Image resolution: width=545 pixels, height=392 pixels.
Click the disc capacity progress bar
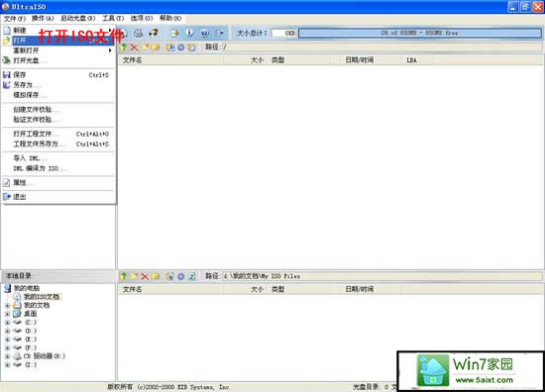click(419, 33)
